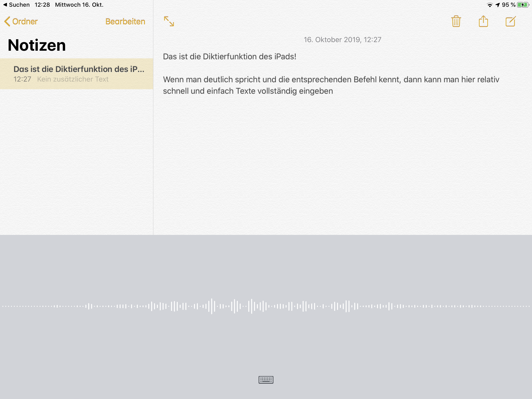Tap the Notizen heading
This screenshot has height=399, width=532.
pos(37,45)
